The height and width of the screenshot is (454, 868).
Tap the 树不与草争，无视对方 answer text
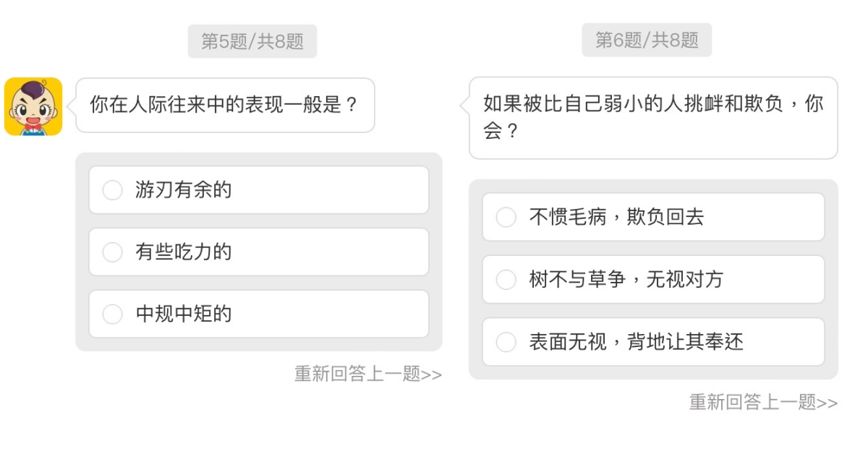pos(626,280)
